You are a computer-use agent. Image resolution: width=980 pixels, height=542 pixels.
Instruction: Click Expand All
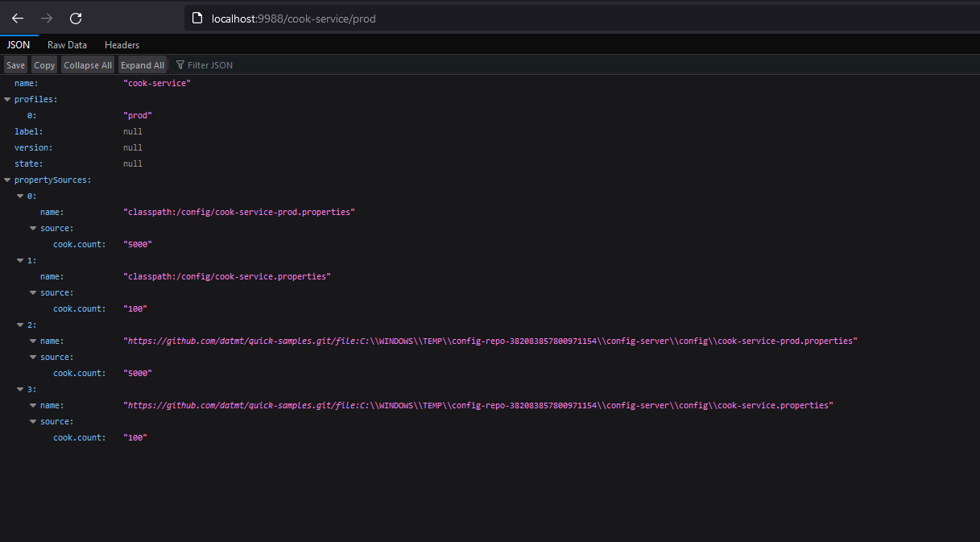click(x=142, y=64)
